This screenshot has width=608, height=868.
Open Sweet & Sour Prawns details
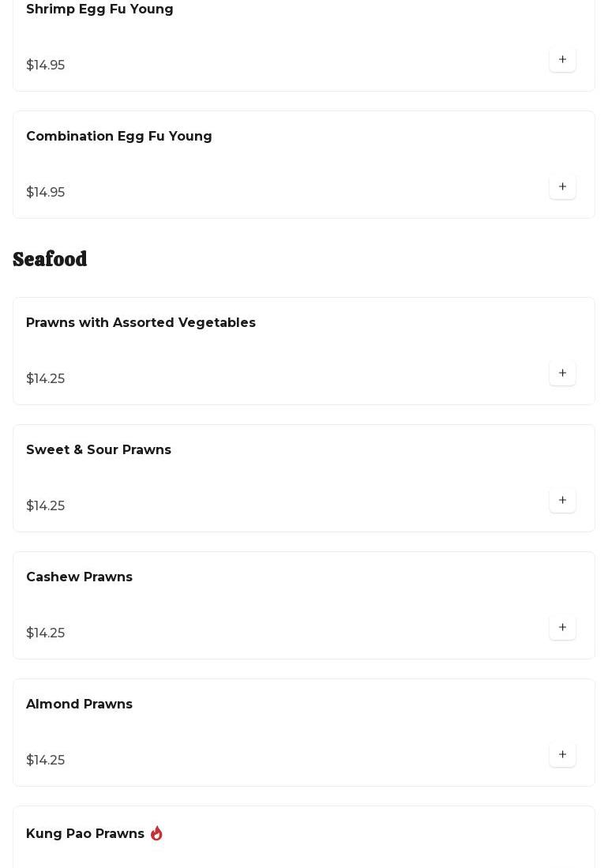(x=99, y=450)
